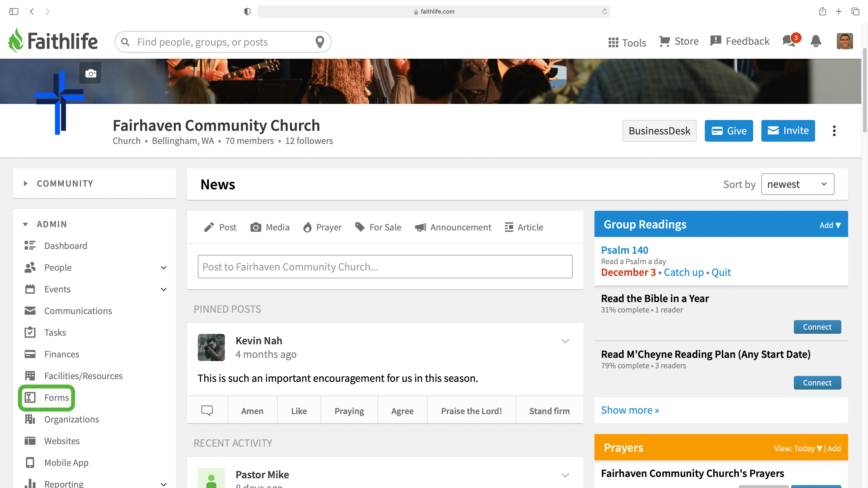Viewport: 868px width, 488px height.
Task: Open a new browser tab with plus icon
Action: point(839,12)
